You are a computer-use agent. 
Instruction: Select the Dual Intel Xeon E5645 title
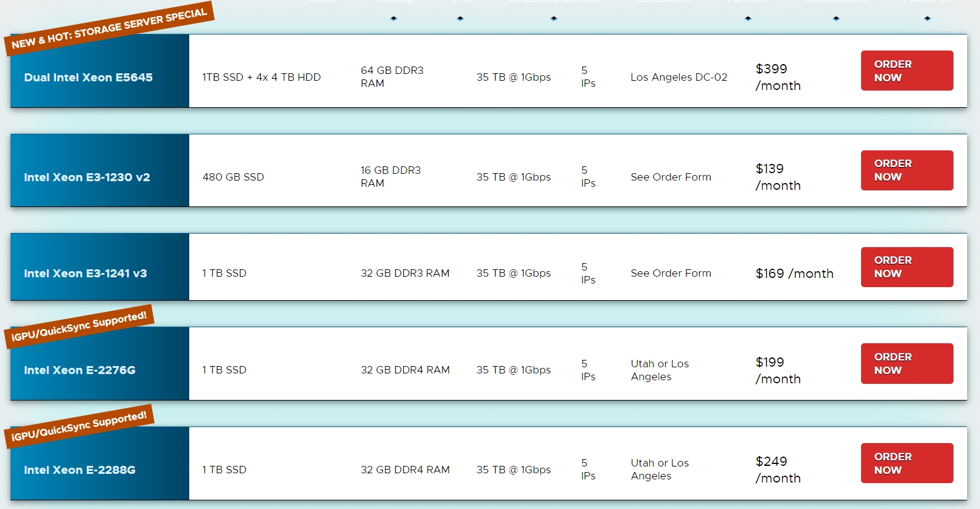click(88, 78)
